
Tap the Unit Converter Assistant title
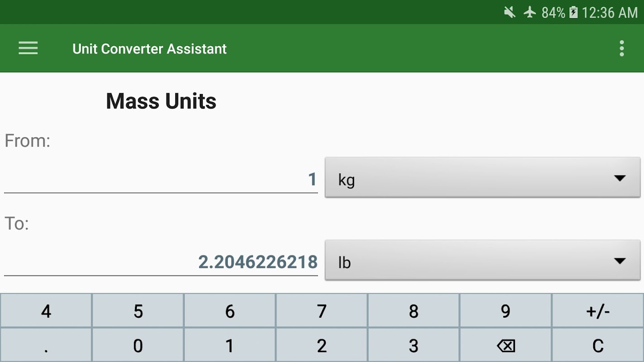coord(149,49)
